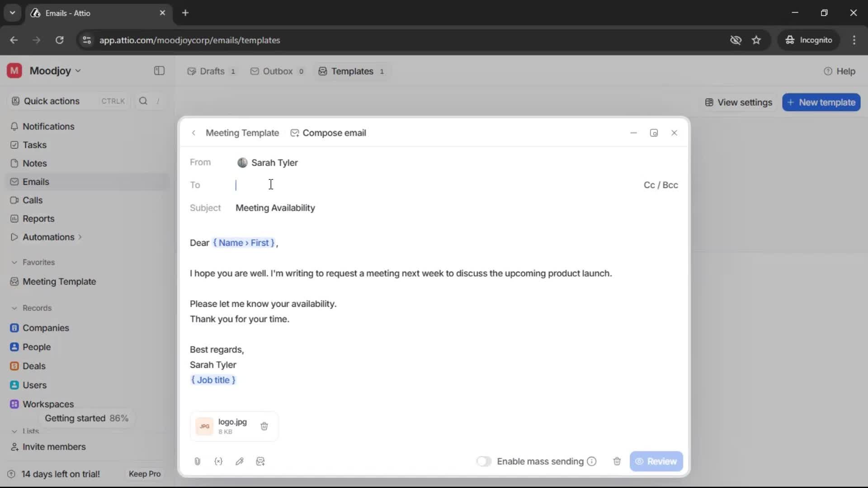Screen dimensions: 868x488
Task: Collapse the Favorites section
Action: point(15,262)
